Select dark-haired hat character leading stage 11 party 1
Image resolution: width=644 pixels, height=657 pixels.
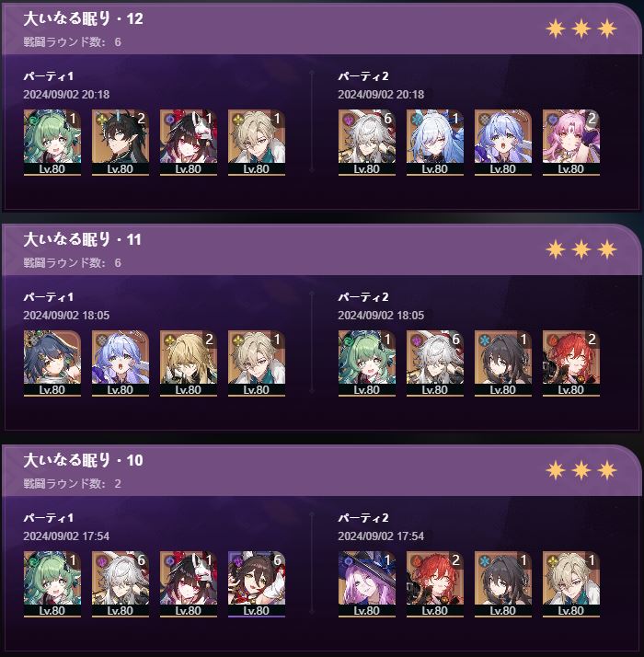point(52,363)
